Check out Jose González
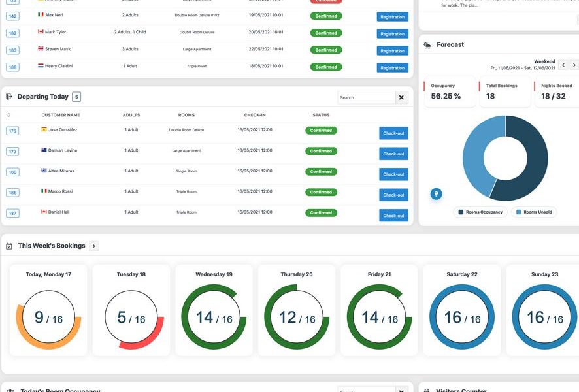The height and width of the screenshot is (392, 579). (393, 133)
